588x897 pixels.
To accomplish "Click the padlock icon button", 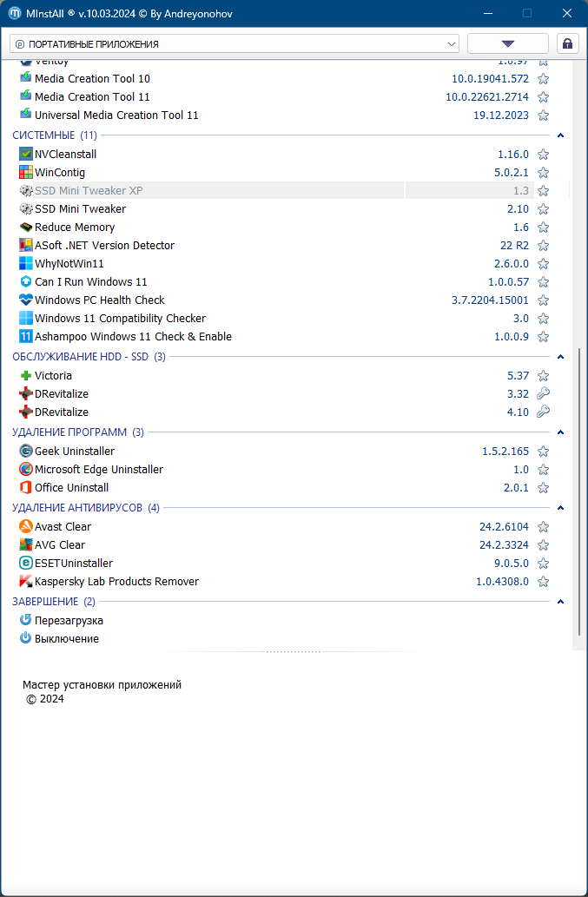I will pyautogui.click(x=568, y=43).
